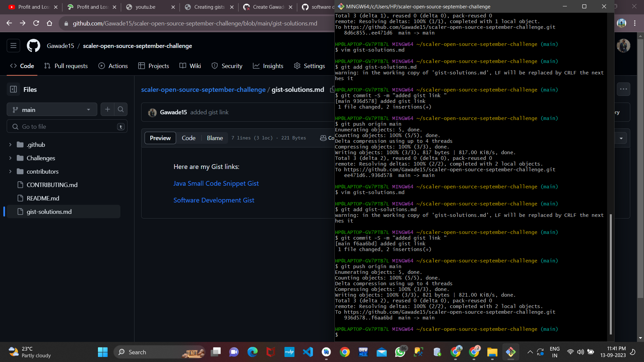Viewport: 644px width, 362px height.
Task: Open the Java Small Code Snippet Gist link
Action: point(216,183)
